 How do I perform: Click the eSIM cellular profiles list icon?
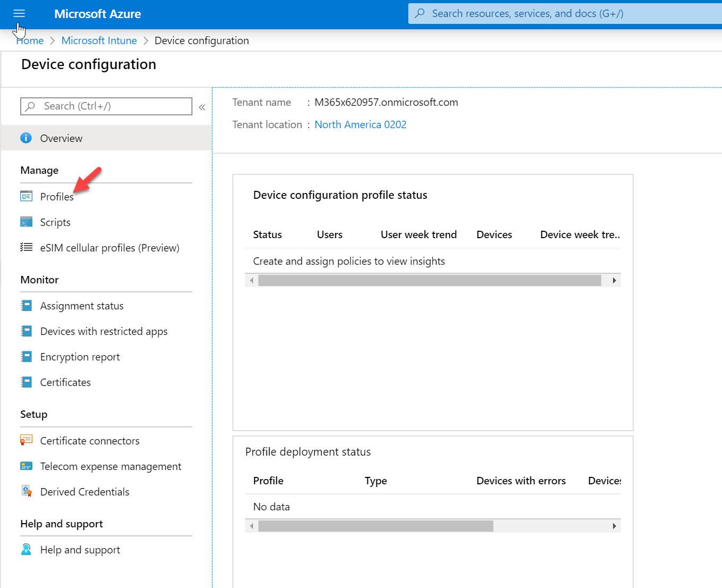(26, 247)
